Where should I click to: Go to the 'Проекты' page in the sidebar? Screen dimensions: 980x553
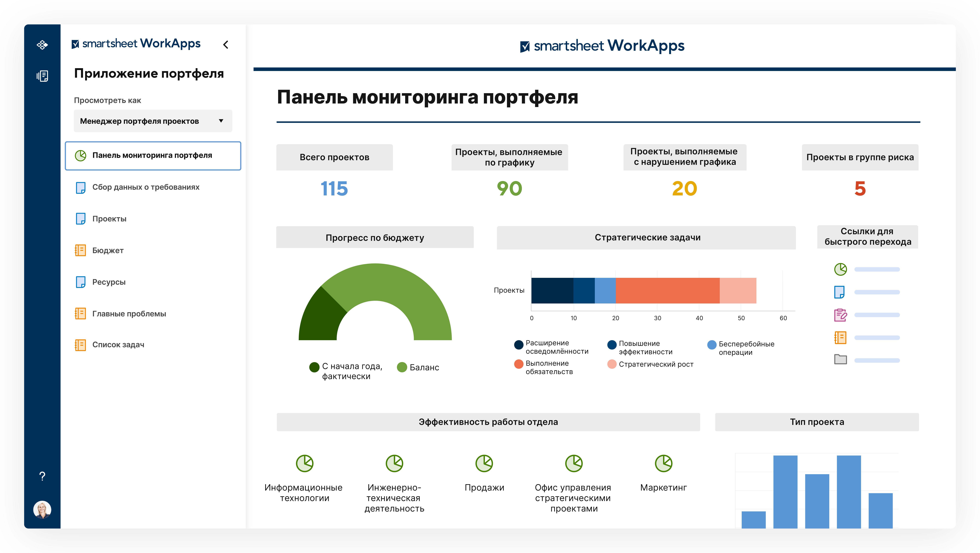point(109,219)
